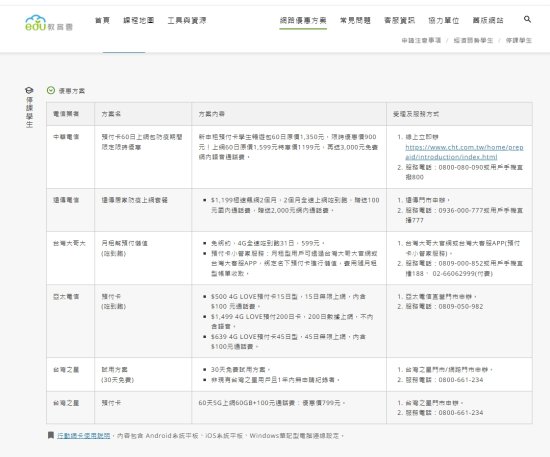Click the $639 4G LOVE 45日型 bullet
This screenshot has width=550, height=457.
pos(288,342)
